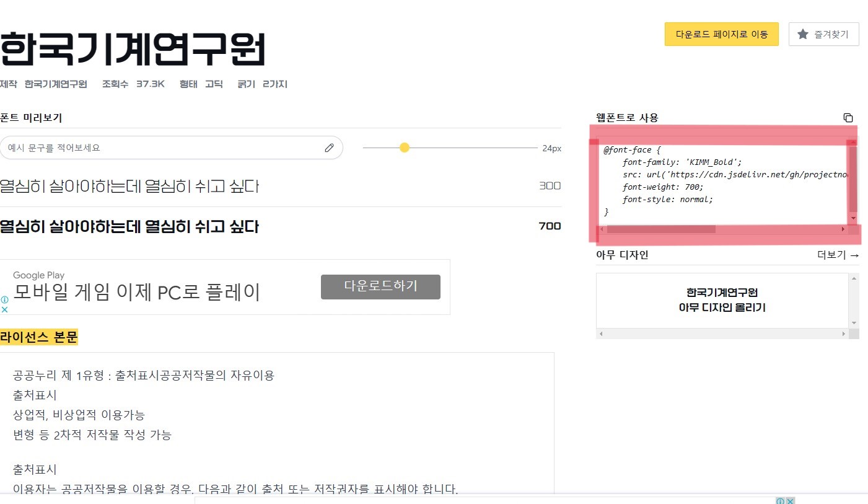Click the 공공누리 제 1유형 license line
This screenshot has width=868, height=504.
tap(144, 375)
